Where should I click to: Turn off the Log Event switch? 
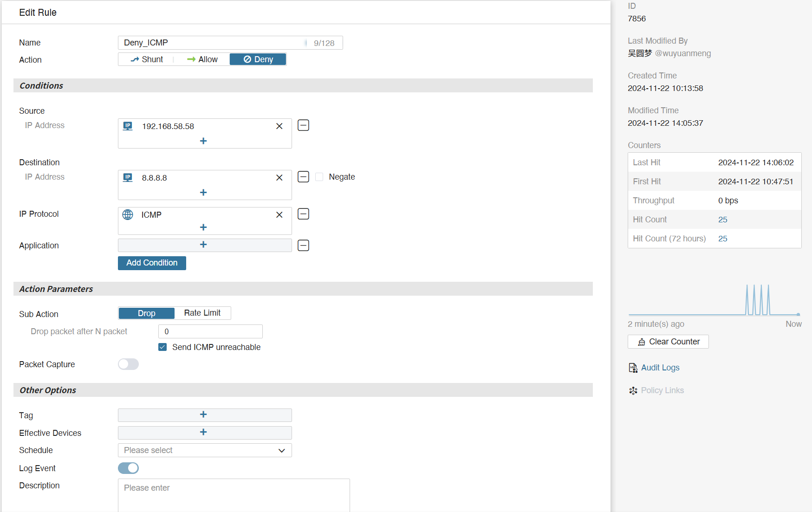[128, 468]
